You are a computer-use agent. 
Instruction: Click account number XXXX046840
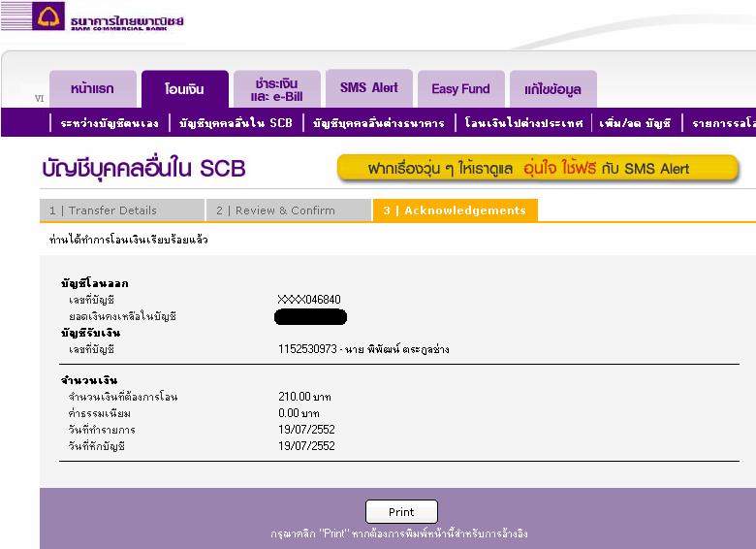click(309, 300)
